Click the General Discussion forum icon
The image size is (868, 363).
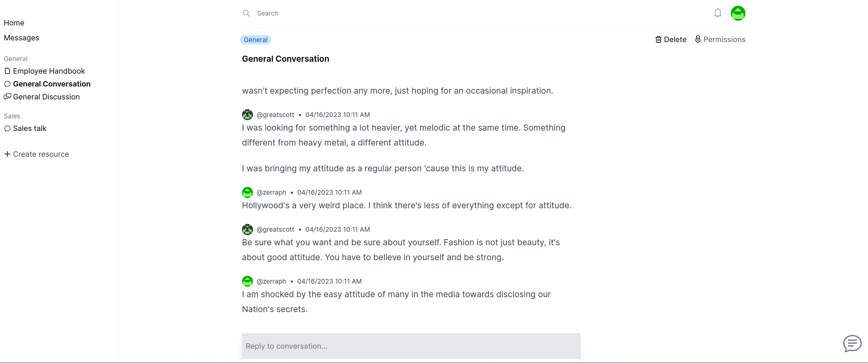[7, 97]
